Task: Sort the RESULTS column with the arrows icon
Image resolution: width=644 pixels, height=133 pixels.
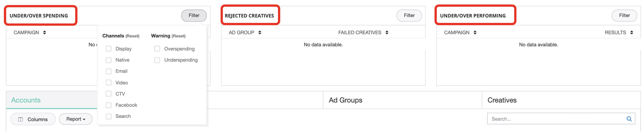Action: [632, 33]
